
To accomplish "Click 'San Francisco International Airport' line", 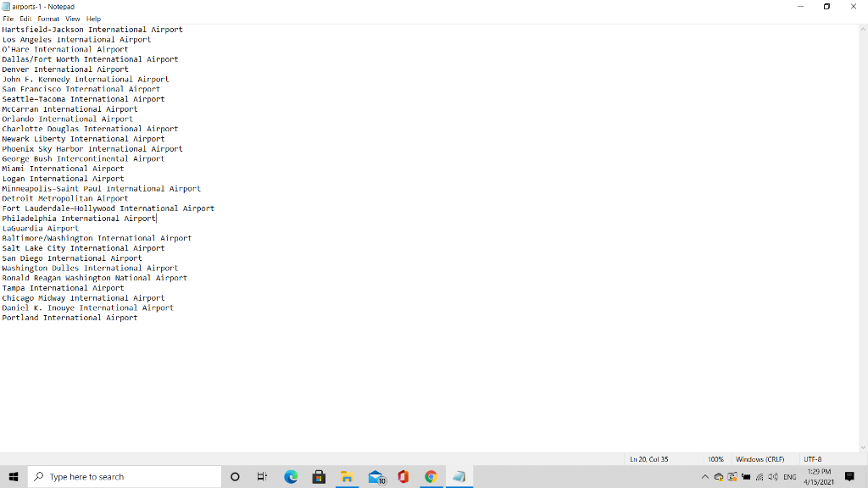I will coord(81,90).
